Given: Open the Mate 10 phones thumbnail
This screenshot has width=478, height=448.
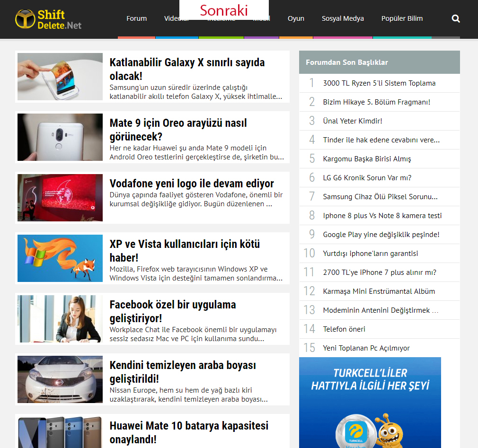Looking at the screenshot, I should [60, 432].
